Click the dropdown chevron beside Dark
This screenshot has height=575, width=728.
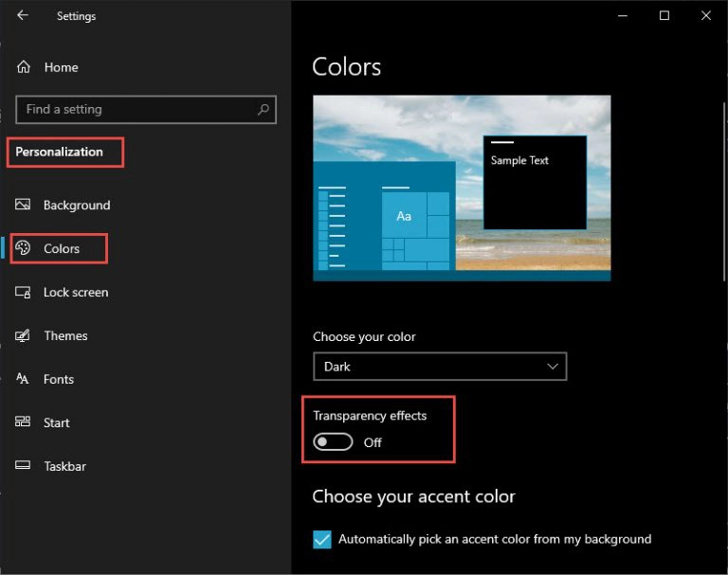[552, 367]
